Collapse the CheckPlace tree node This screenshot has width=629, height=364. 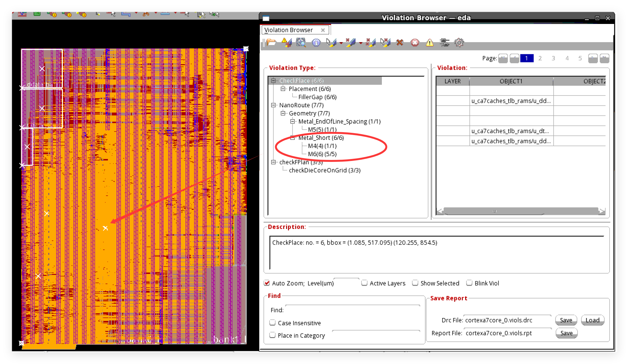pyautogui.click(x=273, y=81)
